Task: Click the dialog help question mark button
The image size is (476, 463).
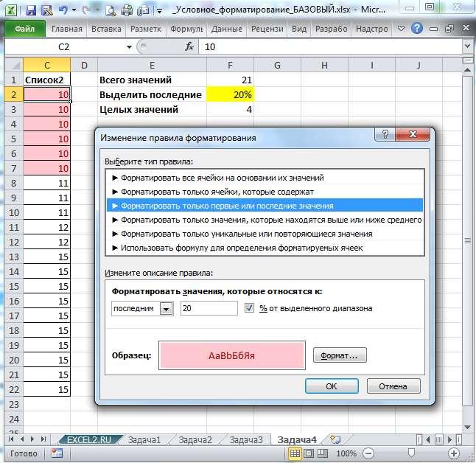Action: [x=385, y=134]
